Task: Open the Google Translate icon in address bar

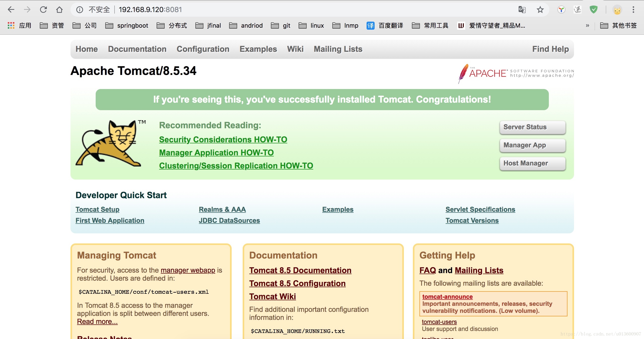Action: coord(522,10)
